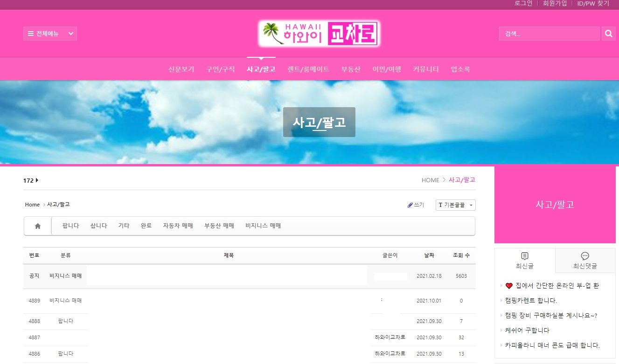Click the home icon in category bar
619x364 pixels.
pos(38,226)
